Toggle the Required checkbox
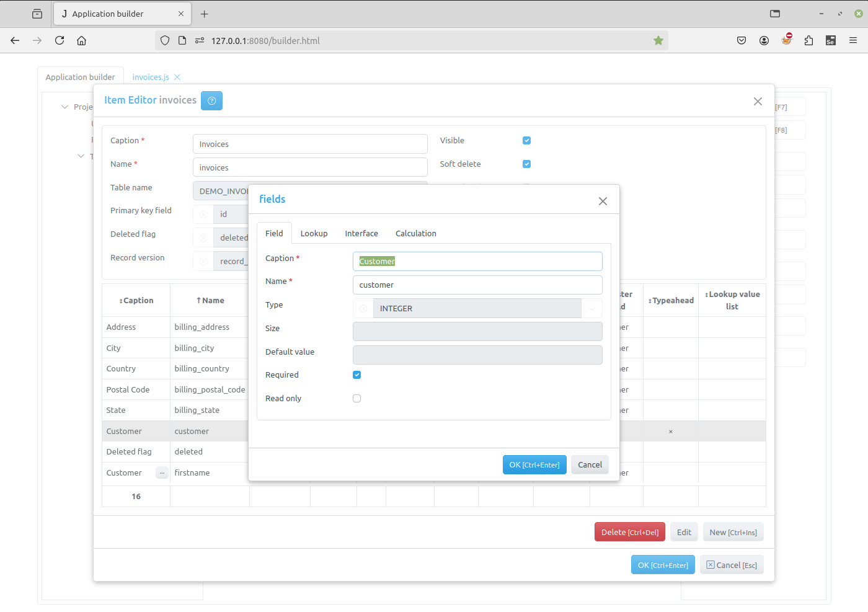This screenshot has height=612, width=868. (x=356, y=375)
